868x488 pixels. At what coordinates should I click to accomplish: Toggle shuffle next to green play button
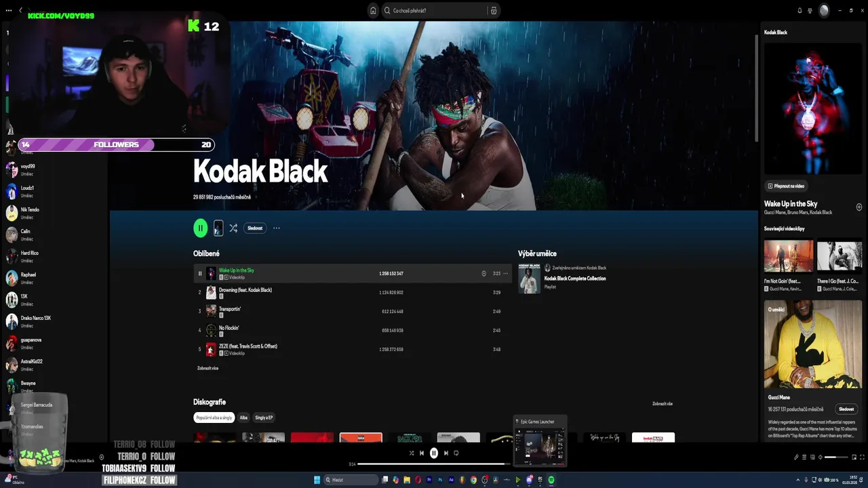tap(233, 228)
